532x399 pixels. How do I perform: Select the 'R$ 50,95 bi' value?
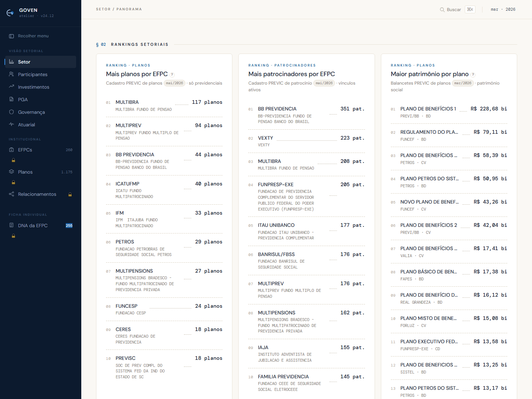(x=490, y=179)
